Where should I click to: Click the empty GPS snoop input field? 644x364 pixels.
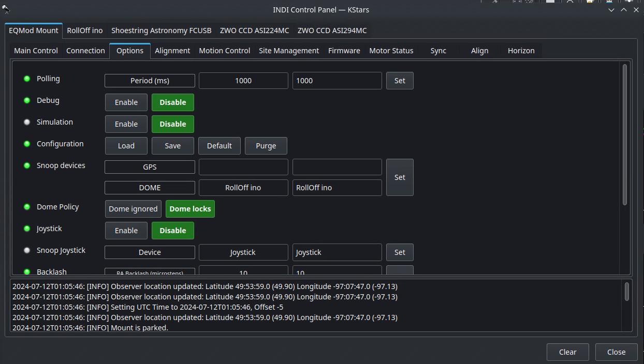(x=337, y=167)
